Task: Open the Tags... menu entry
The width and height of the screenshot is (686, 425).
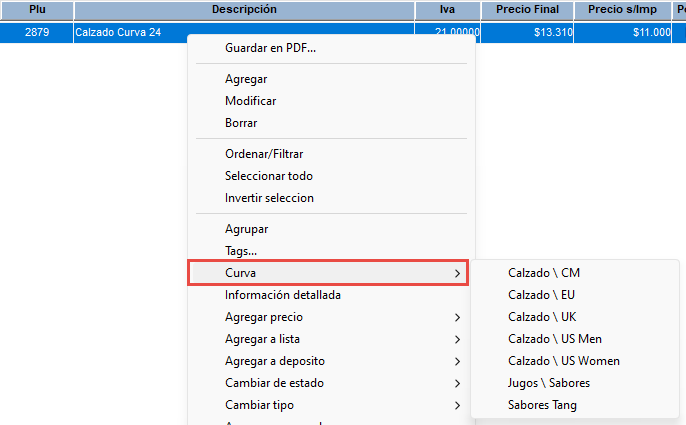Action: pyautogui.click(x=241, y=251)
